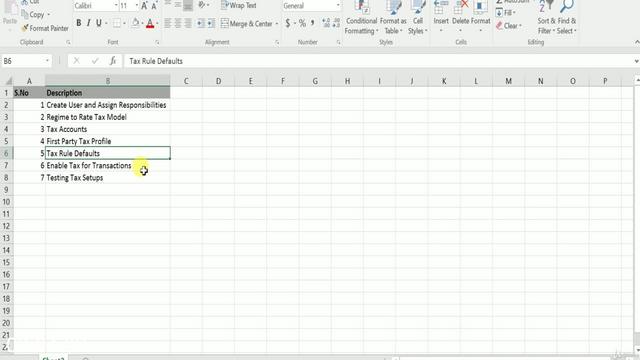This screenshot has width=640, height=360.
Task: Select cell Testing Tax Setups
Action: [x=108, y=178]
